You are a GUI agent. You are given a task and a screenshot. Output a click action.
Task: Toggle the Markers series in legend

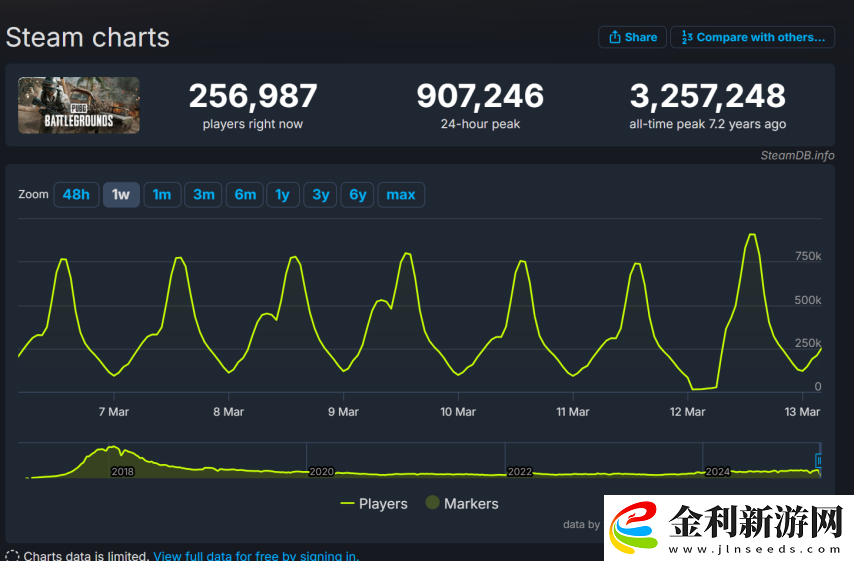pyautogui.click(x=462, y=503)
